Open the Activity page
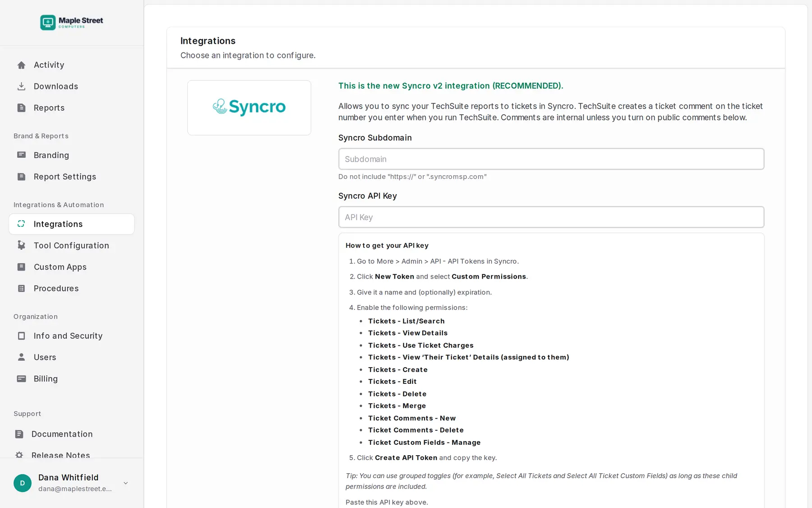The width and height of the screenshot is (812, 508). (x=72, y=65)
